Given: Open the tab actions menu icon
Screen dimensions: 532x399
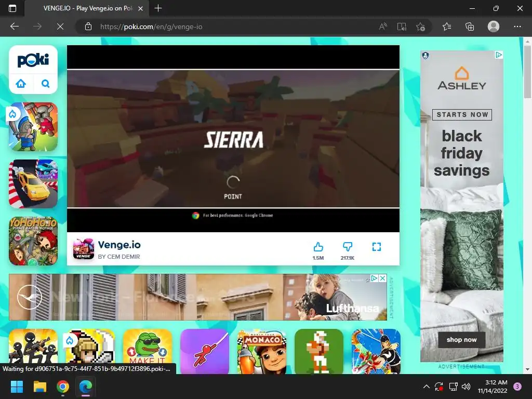Looking at the screenshot, I should tap(12, 8).
